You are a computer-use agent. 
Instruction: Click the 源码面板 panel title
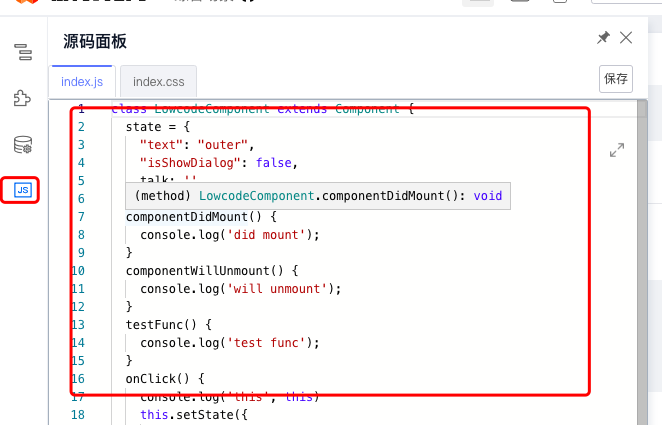pyautogui.click(x=95, y=41)
